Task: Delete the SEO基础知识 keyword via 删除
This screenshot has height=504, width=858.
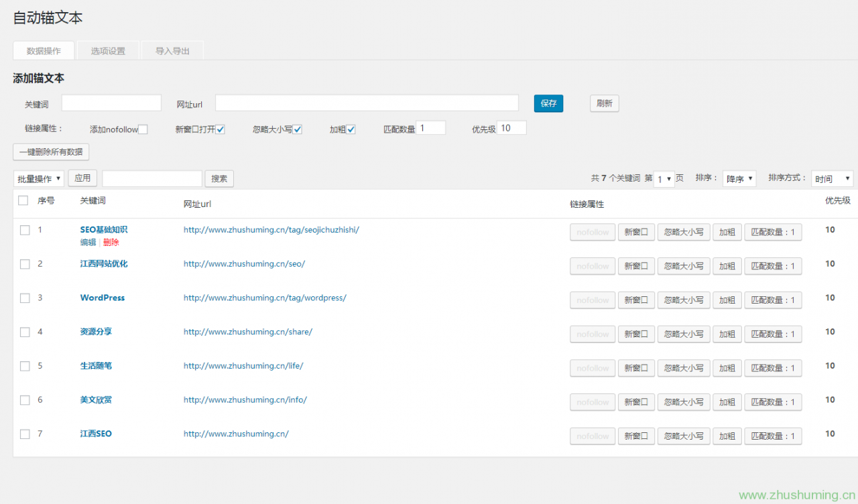Action: [111, 243]
